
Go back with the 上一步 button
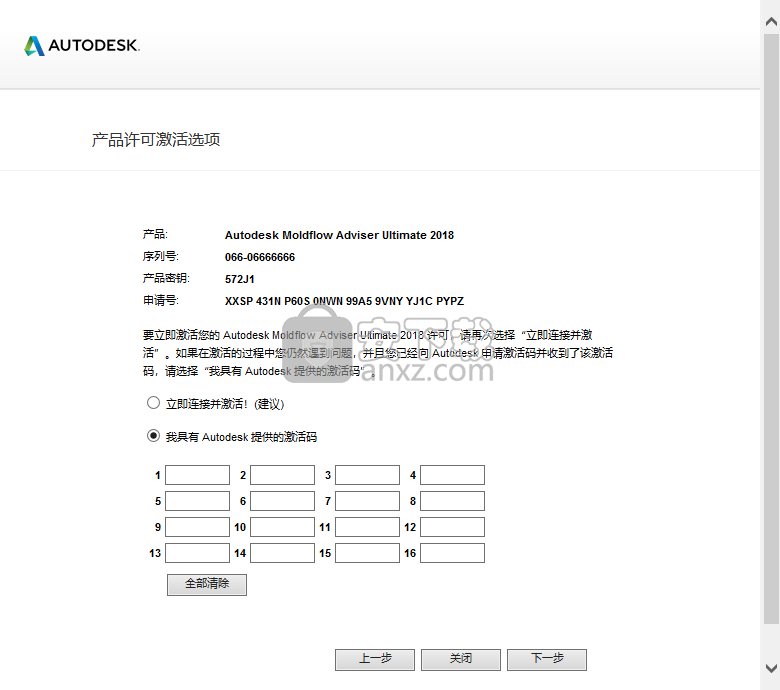pyautogui.click(x=375, y=660)
